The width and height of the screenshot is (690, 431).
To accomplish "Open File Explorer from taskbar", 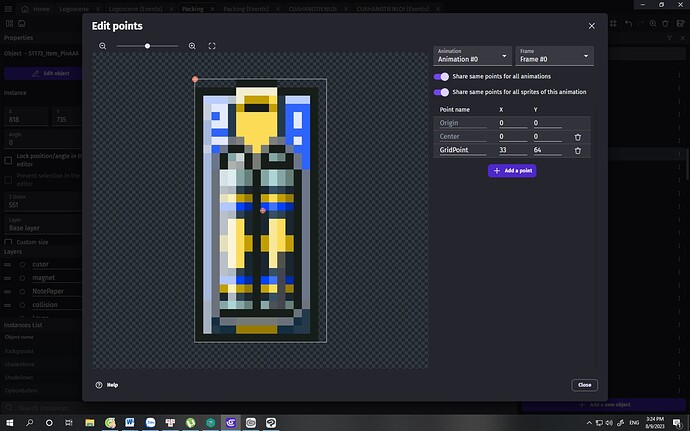I will [x=90, y=423].
